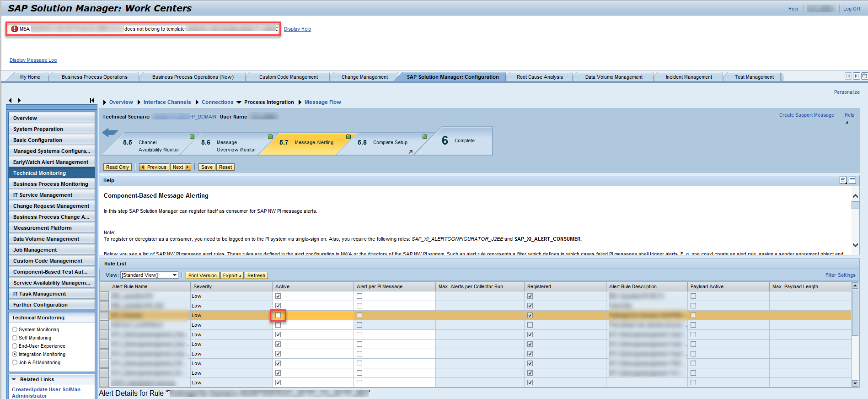Click the external arrow under Complete Setup
The image size is (868, 399).
pos(410,152)
